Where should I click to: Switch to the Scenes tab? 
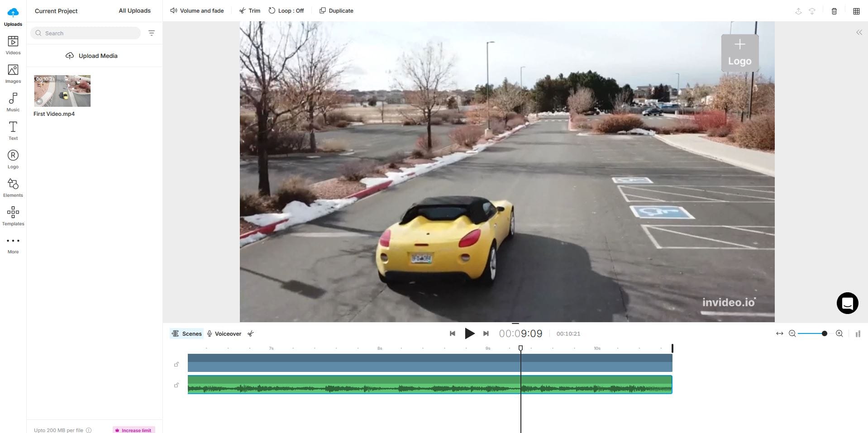(x=186, y=333)
